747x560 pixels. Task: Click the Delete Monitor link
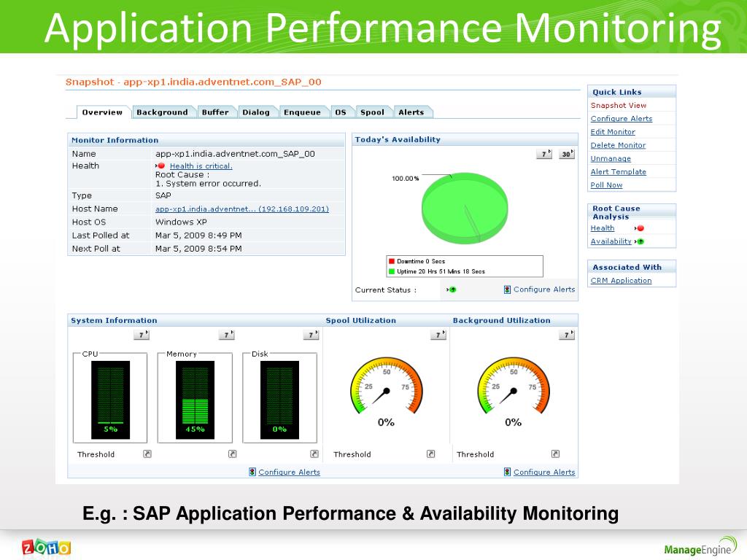pos(618,145)
